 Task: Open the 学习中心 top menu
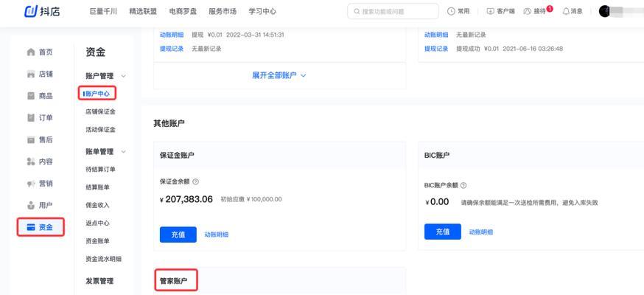coord(262,12)
